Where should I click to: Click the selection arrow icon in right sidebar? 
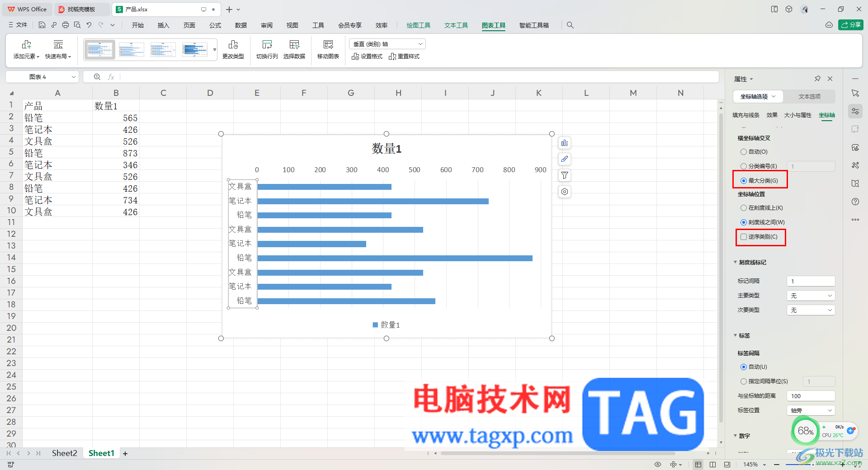(855, 93)
